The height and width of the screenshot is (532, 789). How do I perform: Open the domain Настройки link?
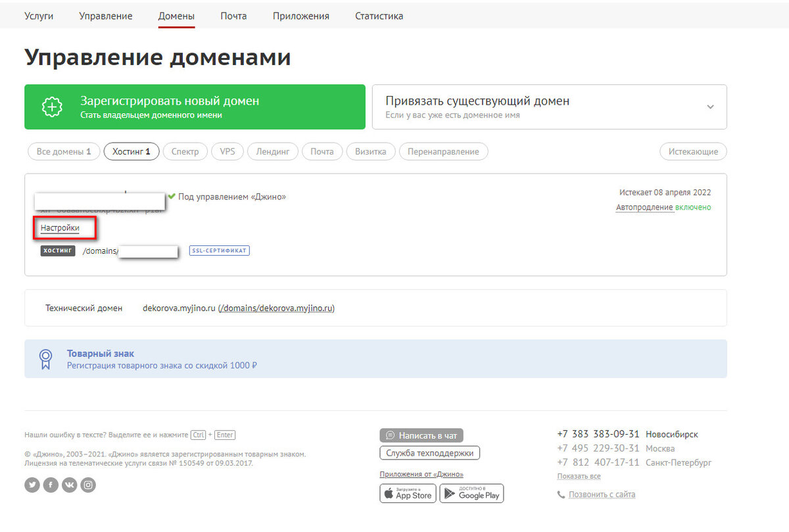click(60, 228)
